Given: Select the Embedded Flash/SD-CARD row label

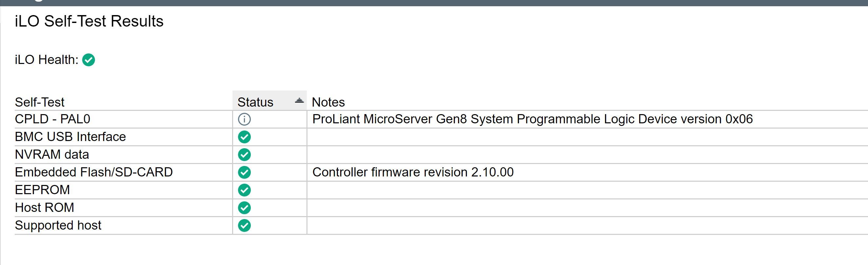Looking at the screenshot, I should (x=94, y=172).
